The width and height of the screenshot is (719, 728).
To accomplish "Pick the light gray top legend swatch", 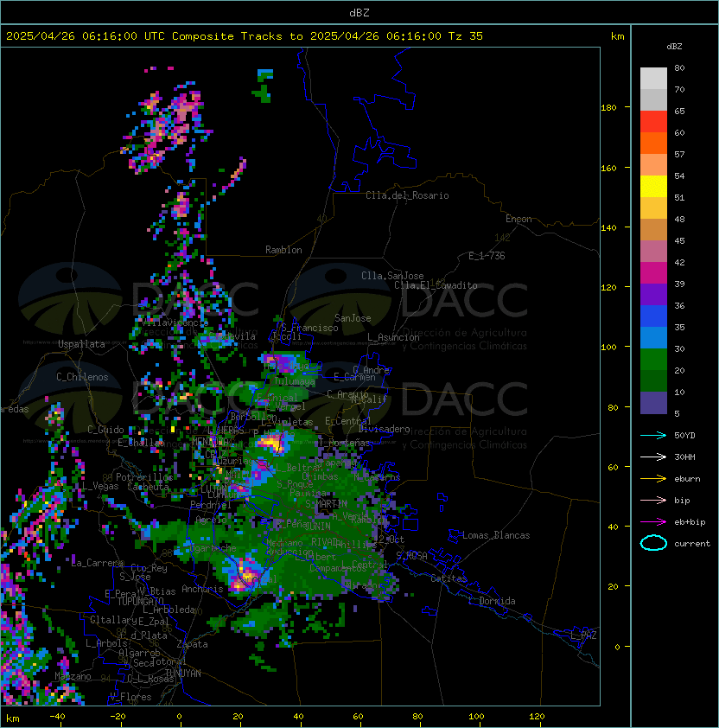I will click(x=653, y=79).
